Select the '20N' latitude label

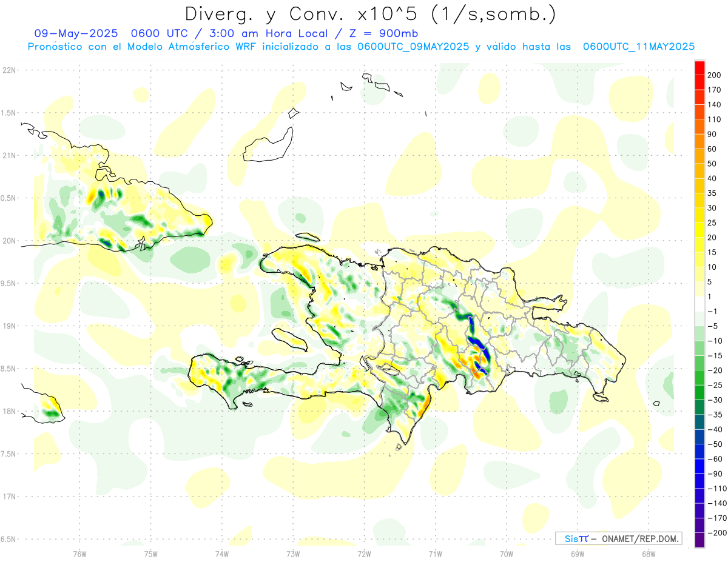9,241
